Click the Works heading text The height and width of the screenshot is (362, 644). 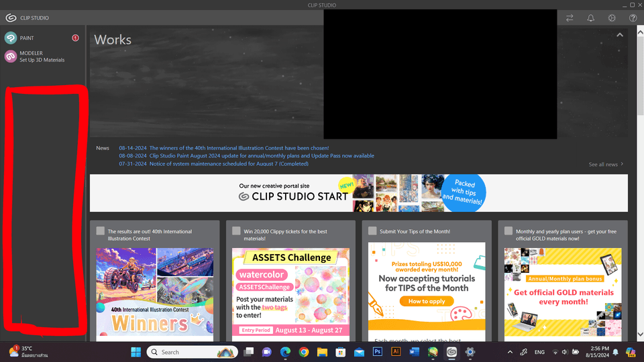[x=113, y=40]
